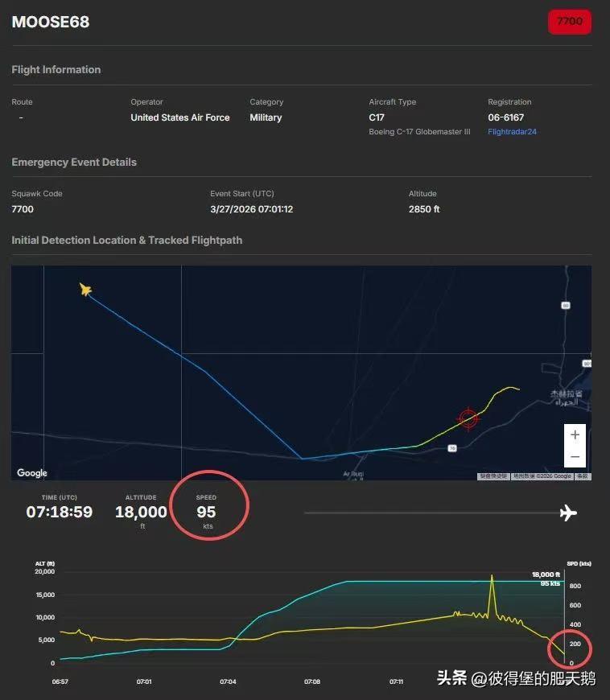
Task: Click the altitude readout 18,000 ft
Action: (x=141, y=512)
